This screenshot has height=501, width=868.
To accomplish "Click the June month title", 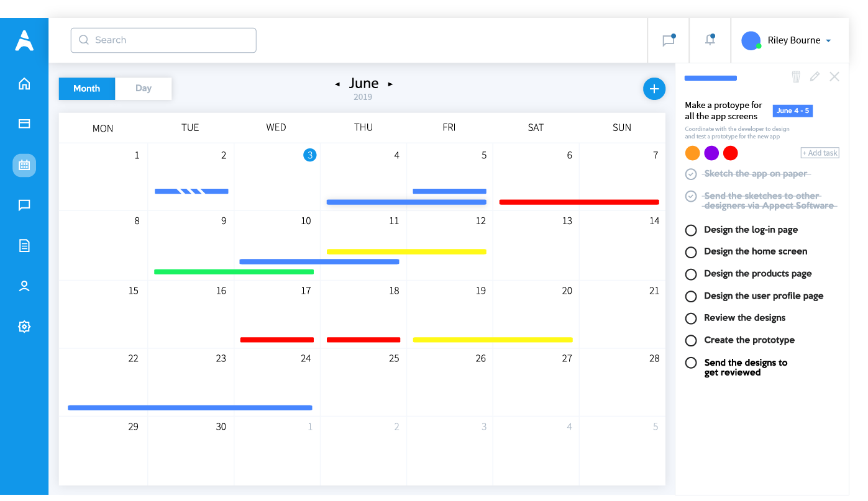I will 363,83.
